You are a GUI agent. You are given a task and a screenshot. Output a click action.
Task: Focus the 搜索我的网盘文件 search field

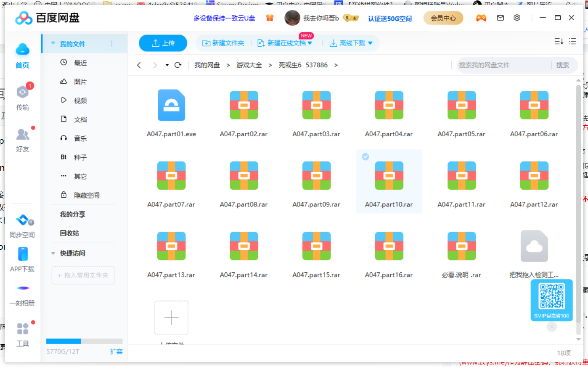tap(504, 65)
